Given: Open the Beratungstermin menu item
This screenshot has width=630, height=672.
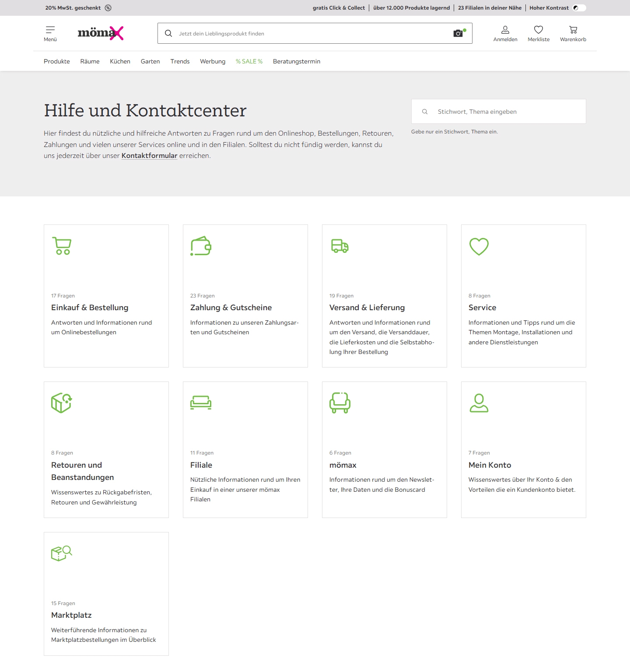Looking at the screenshot, I should click(x=297, y=61).
